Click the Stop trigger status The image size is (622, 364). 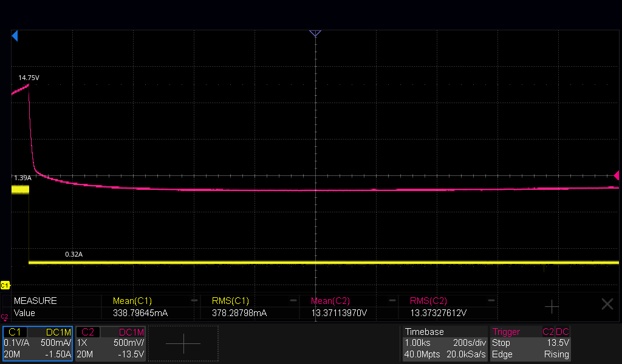tap(501, 343)
